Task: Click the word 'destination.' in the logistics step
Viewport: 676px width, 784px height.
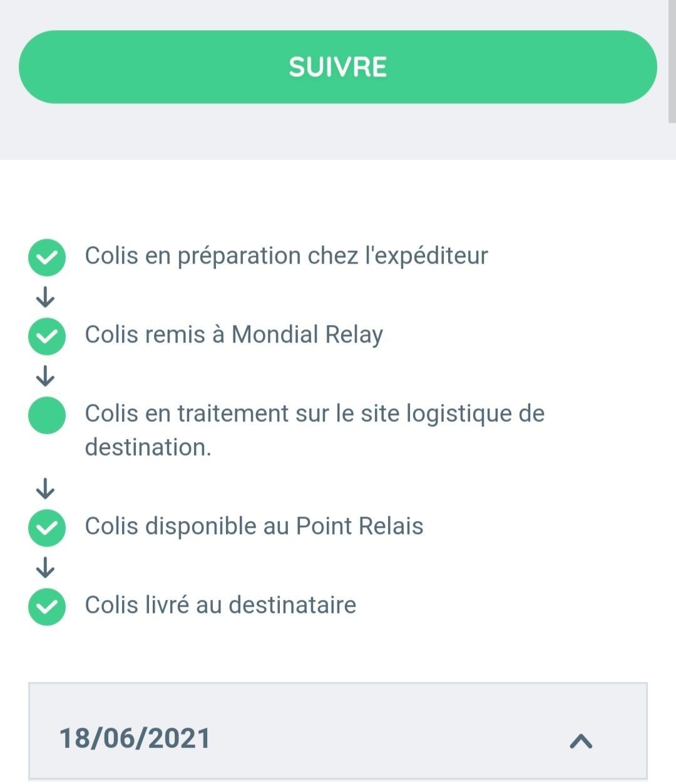Action: [x=148, y=448]
